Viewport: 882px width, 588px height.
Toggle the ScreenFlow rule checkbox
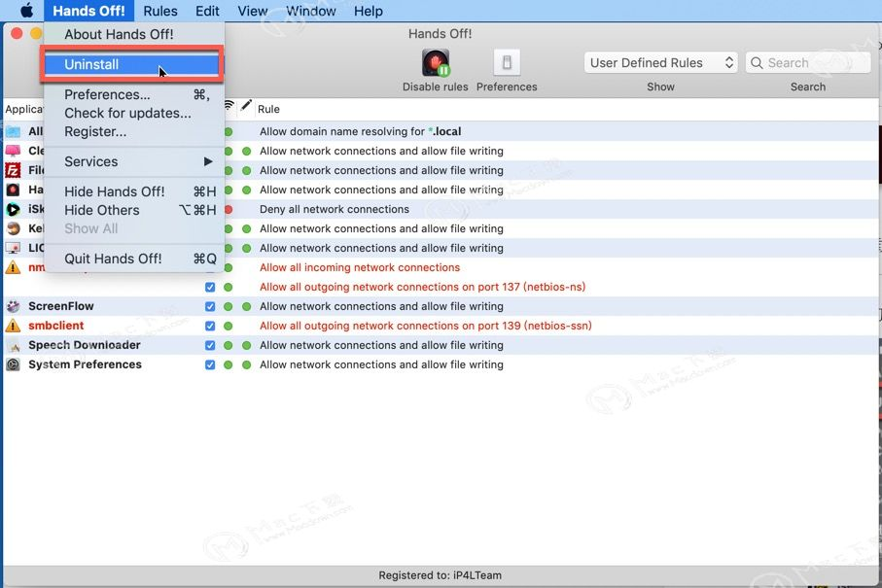210,306
